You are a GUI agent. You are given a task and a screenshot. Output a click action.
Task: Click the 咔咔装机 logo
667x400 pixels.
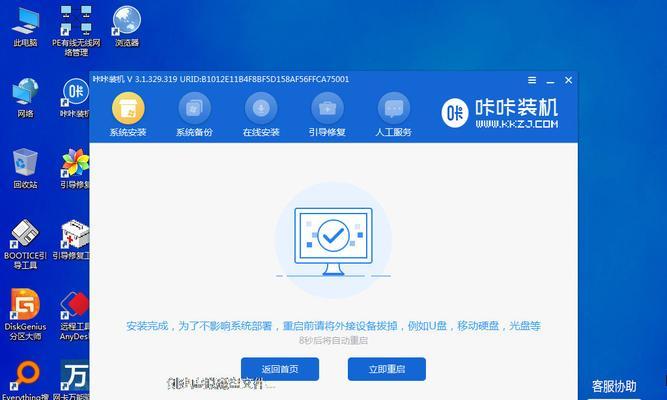[500, 113]
